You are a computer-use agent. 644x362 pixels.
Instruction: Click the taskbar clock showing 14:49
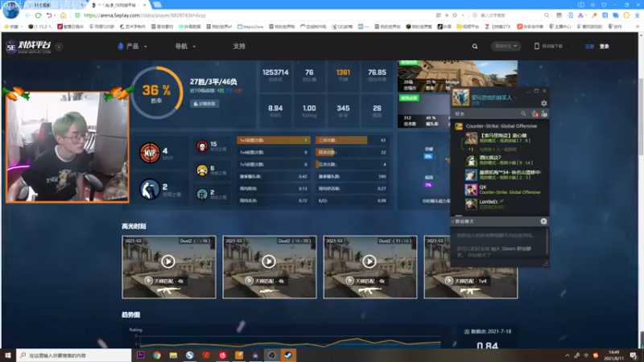[x=614, y=355]
